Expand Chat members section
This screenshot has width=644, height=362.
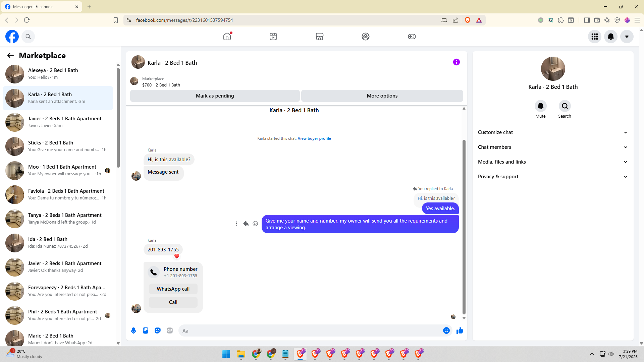click(553, 147)
